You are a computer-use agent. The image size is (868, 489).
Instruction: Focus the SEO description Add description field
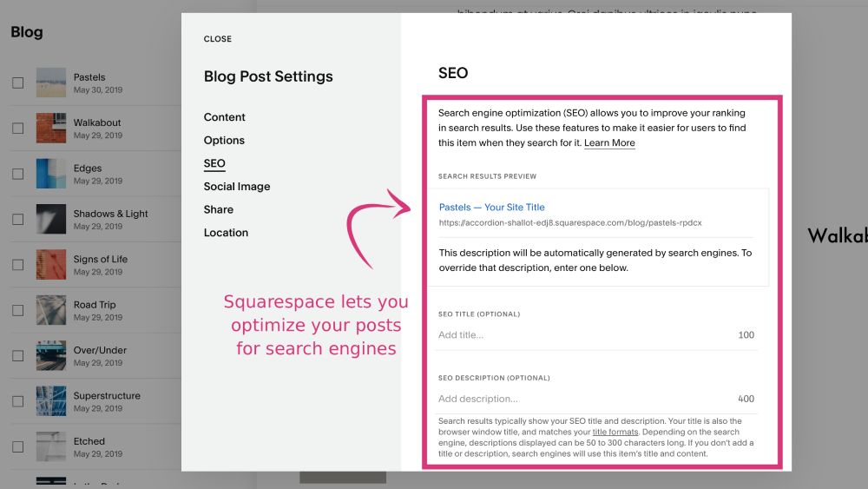tap(596, 399)
